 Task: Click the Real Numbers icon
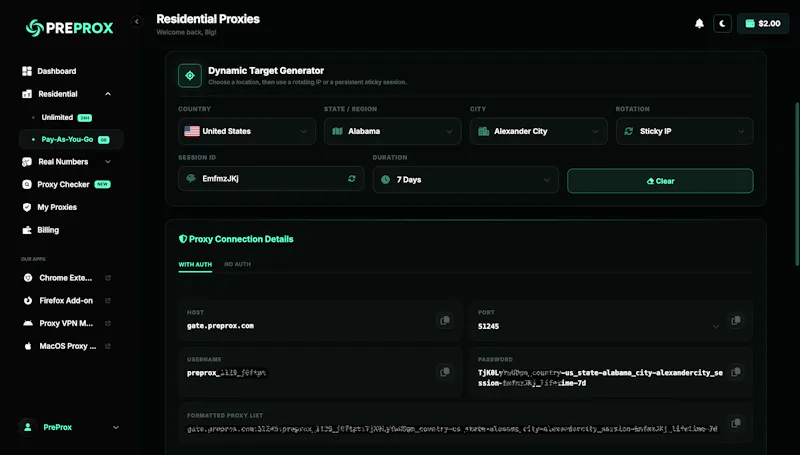click(x=27, y=162)
